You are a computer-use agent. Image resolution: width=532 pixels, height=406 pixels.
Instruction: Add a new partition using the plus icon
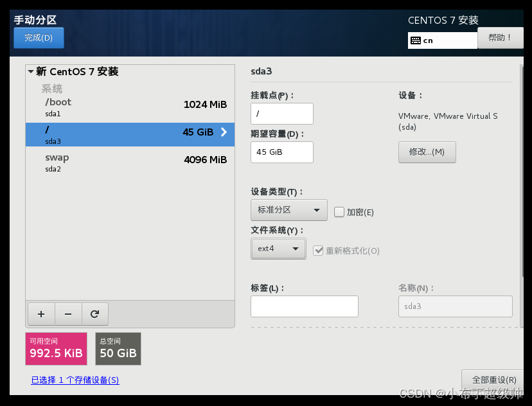(41, 314)
